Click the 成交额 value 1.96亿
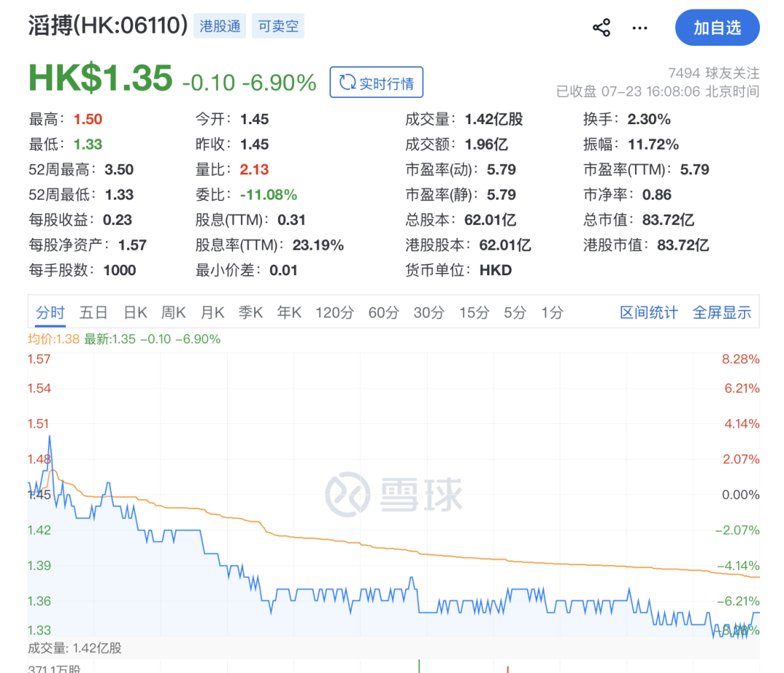The height and width of the screenshot is (673, 784). 486,144
